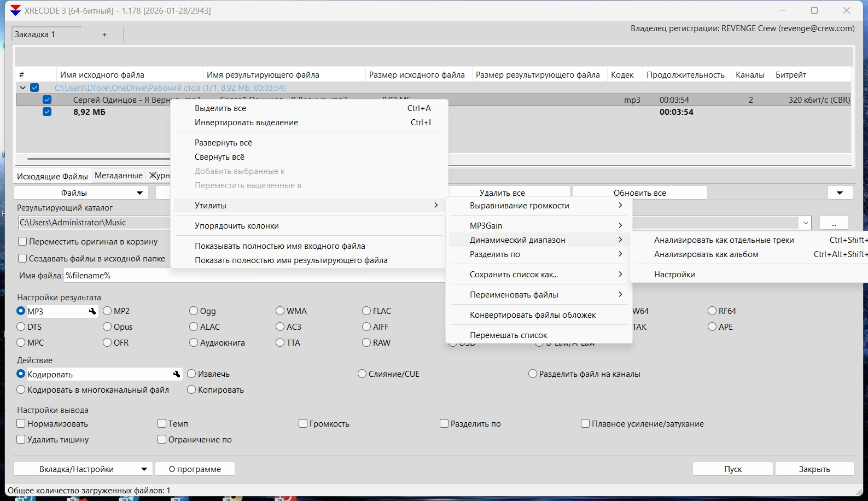Choose Перемешать список from utilities

coord(539,335)
